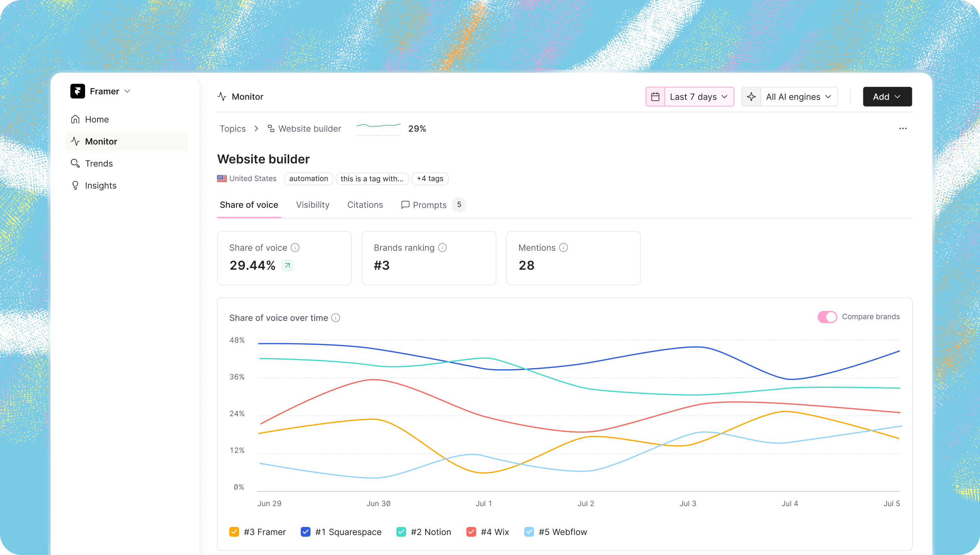980x555 pixels.
Task: Click the Framer logo icon
Action: (77, 91)
